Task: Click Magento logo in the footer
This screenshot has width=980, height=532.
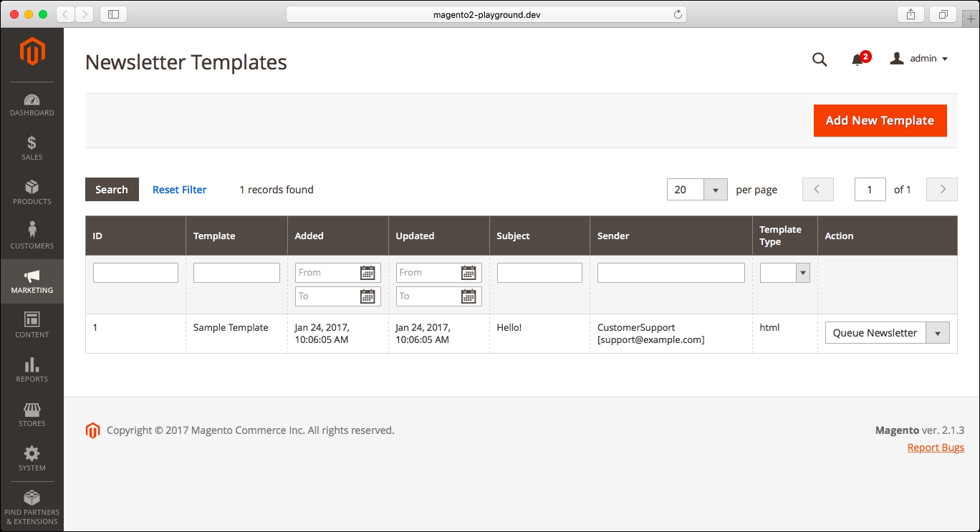Action: pyautogui.click(x=92, y=430)
